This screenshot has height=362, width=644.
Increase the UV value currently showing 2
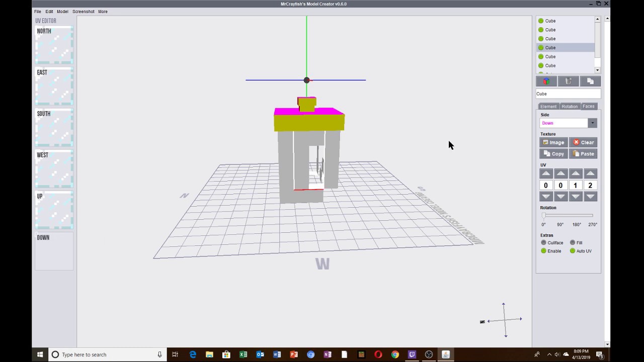tap(591, 173)
